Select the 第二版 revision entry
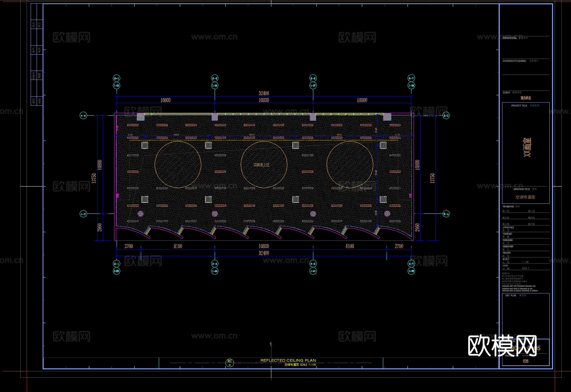This screenshot has width=571, height=392. coord(531,211)
